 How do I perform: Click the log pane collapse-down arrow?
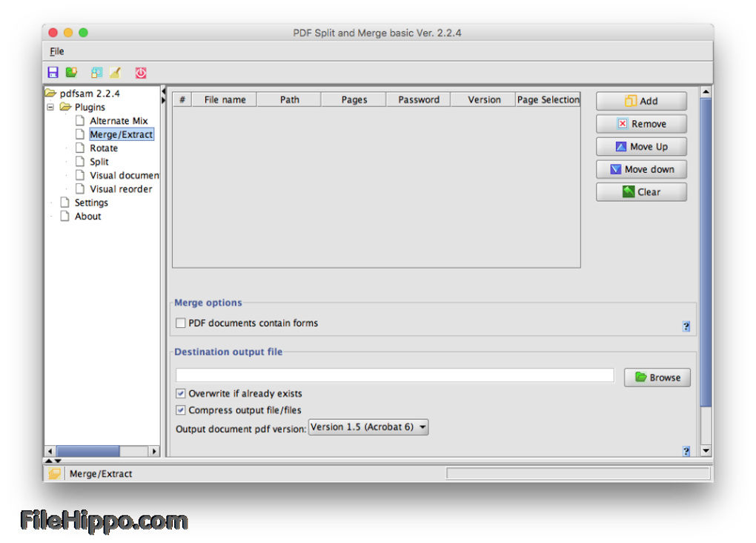coord(57,461)
